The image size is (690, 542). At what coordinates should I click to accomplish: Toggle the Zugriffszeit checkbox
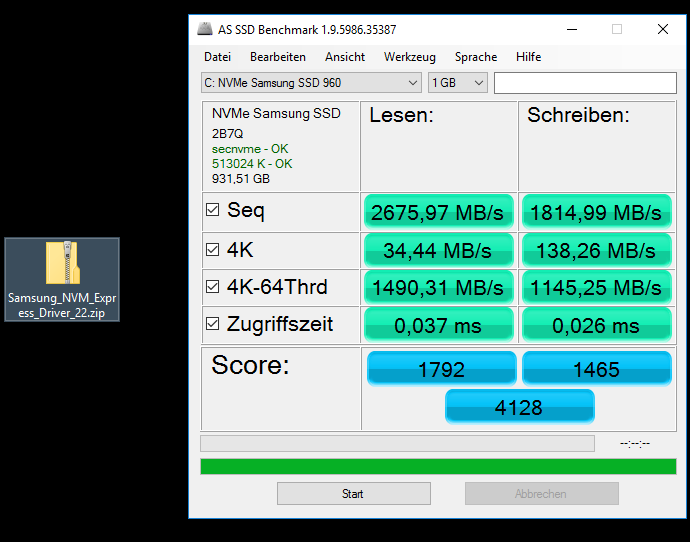tap(213, 324)
